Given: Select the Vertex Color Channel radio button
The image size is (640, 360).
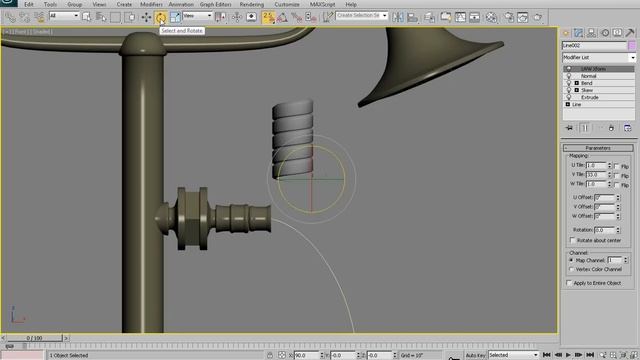Looking at the screenshot, I should pyautogui.click(x=571, y=269).
